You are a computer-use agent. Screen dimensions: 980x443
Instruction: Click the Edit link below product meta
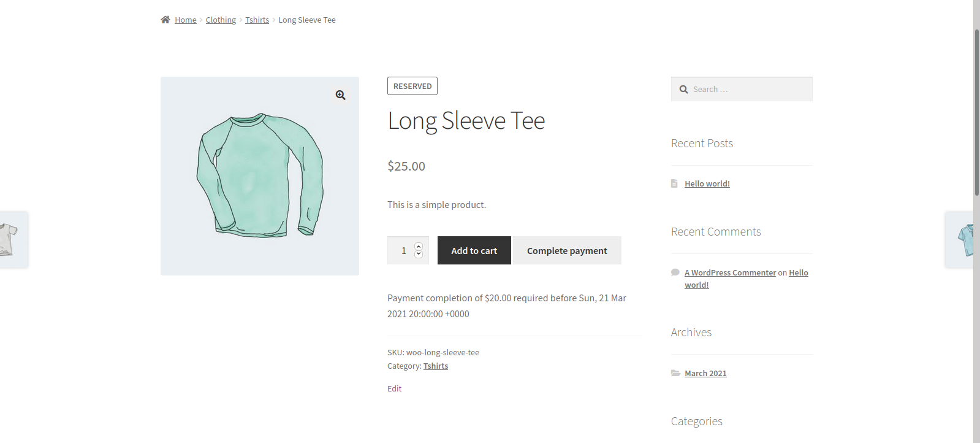[x=394, y=389]
